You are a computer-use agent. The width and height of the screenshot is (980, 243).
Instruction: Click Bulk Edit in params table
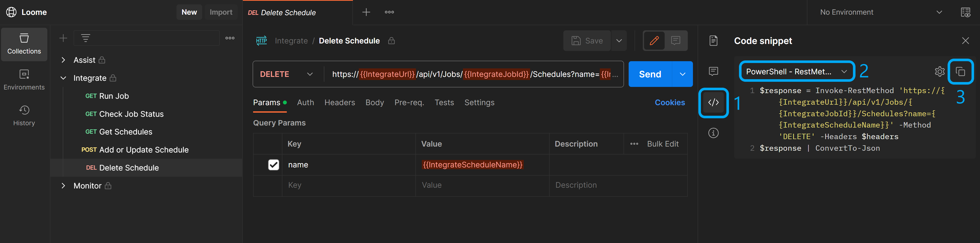(x=662, y=144)
